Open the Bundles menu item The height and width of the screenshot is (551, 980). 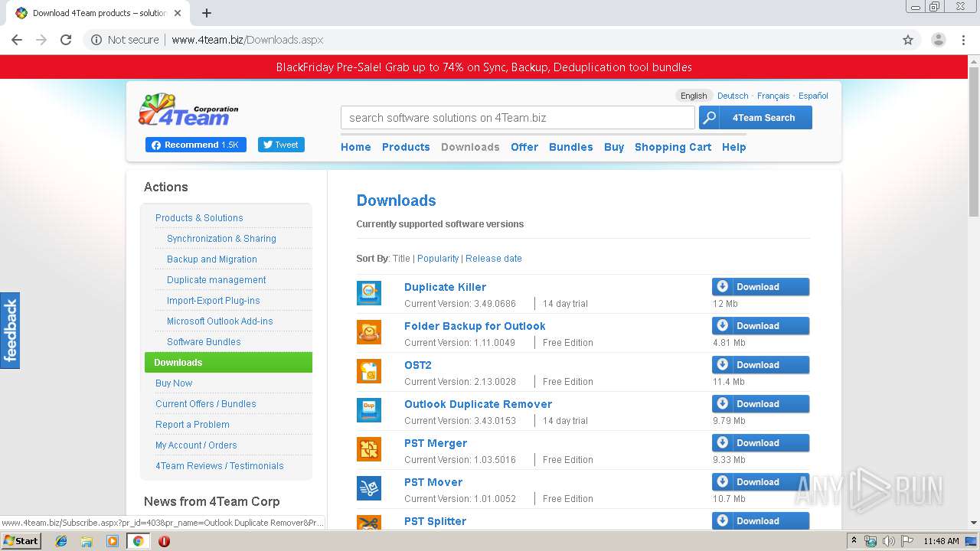tap(571, 147)
